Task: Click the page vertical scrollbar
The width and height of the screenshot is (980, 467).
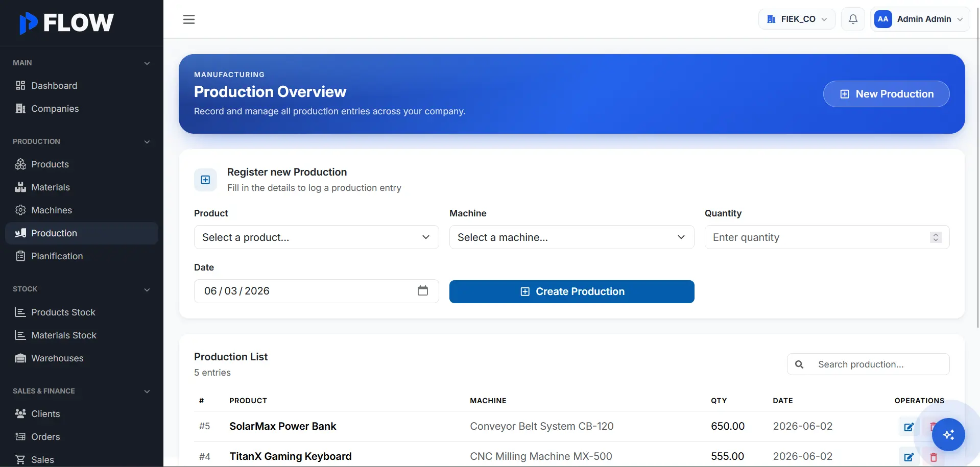Action: click(977, 168)
